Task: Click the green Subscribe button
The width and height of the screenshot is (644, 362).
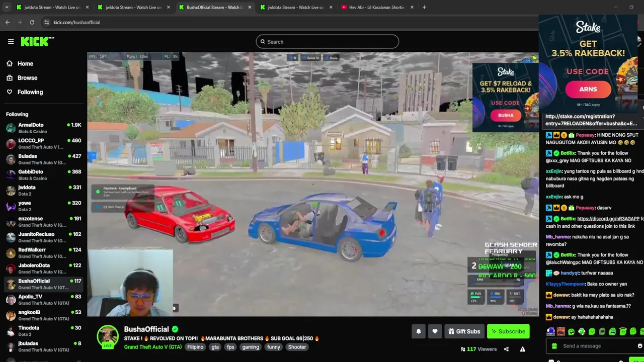Action: [508, 331]
